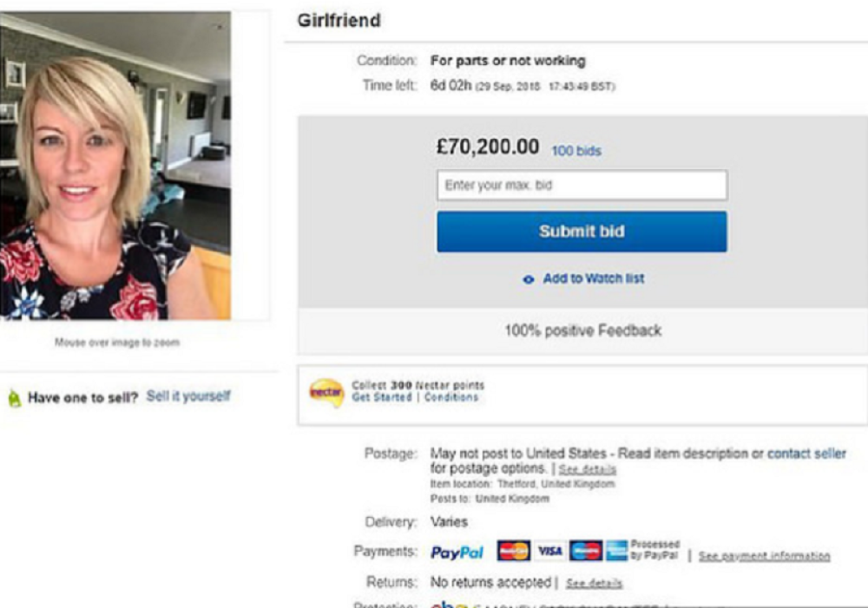This screenshot has height=608, width=868.
Task: Click the Mastercard payment icon
Action: 514,551
